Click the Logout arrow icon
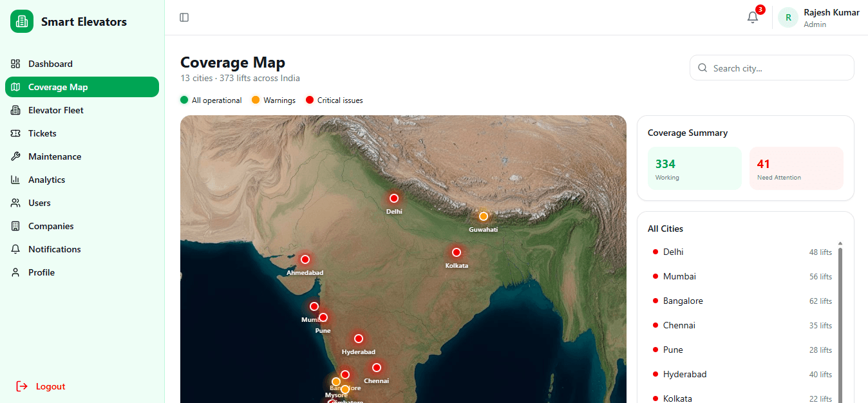 coord(22,386)
